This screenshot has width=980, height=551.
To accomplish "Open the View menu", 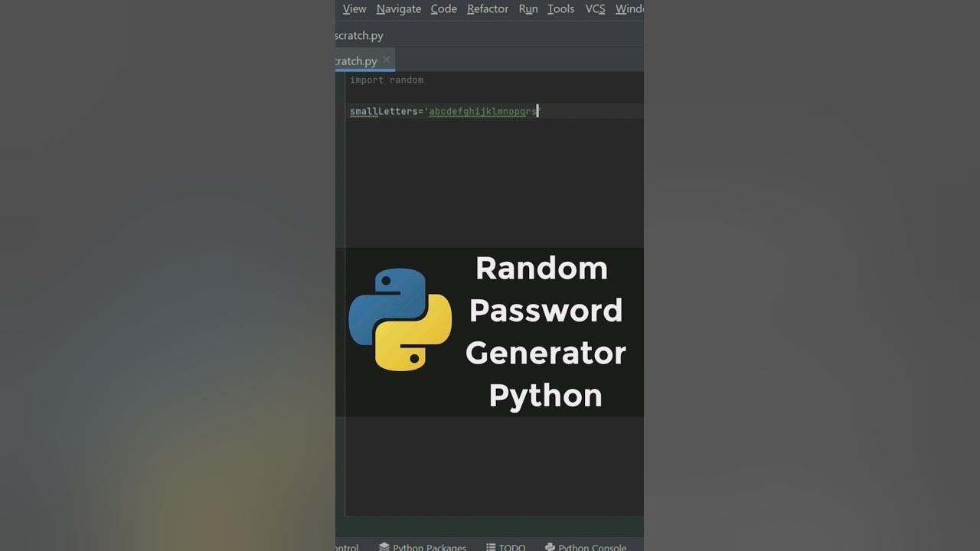I will (354, 9).
